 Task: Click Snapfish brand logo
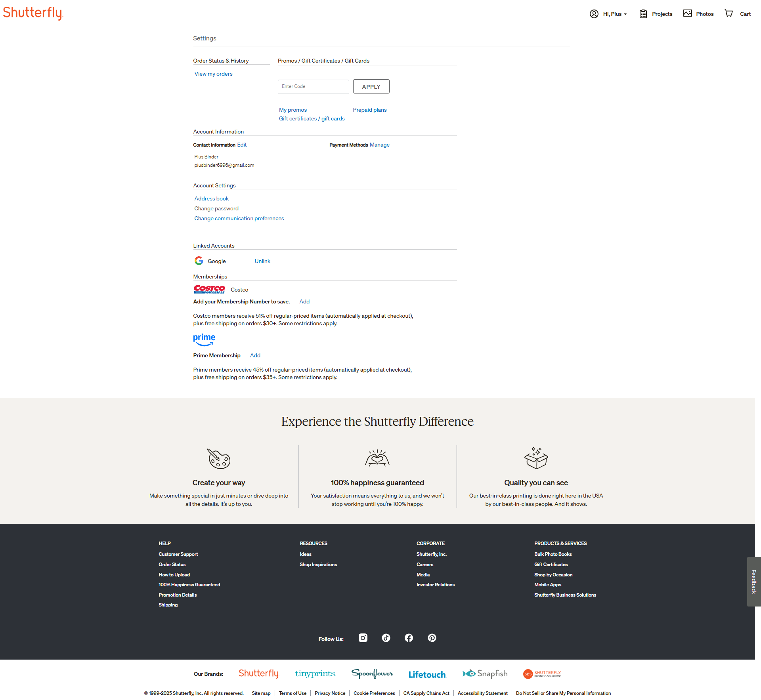pos(485,674)
